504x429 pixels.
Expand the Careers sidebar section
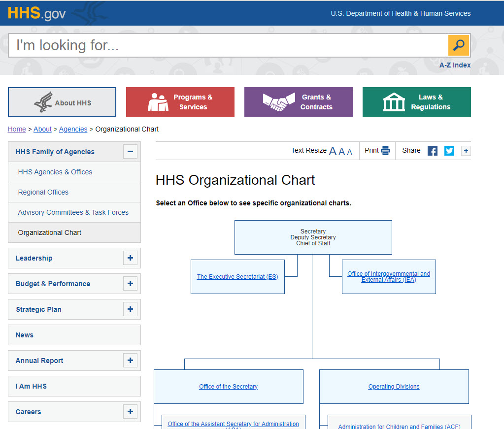tap(130, 412)
